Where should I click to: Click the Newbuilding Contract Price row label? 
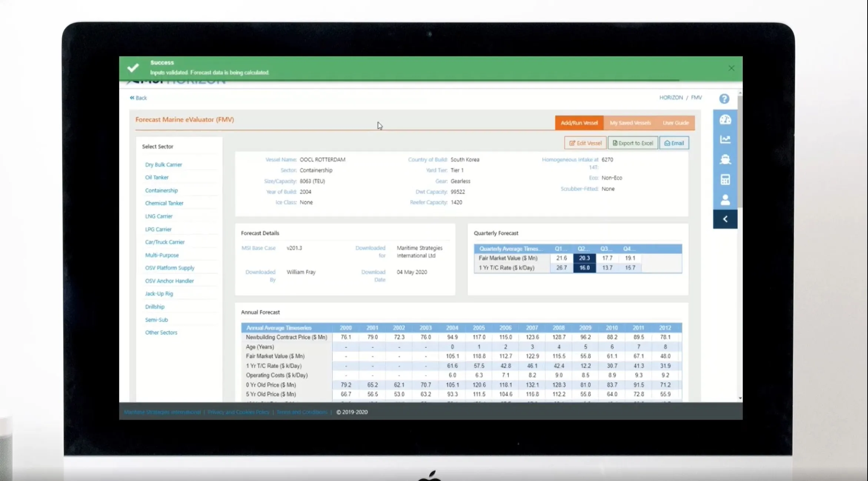[286, 337]
